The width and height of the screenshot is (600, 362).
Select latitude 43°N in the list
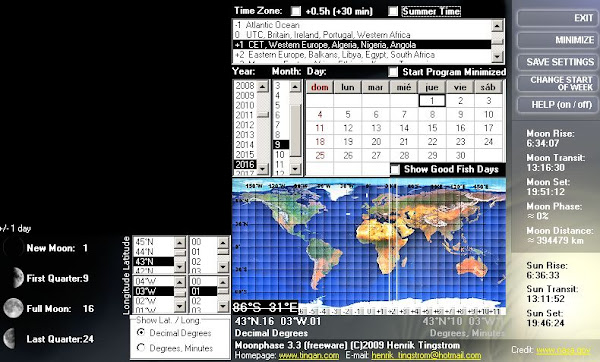[x=154, y=262]
